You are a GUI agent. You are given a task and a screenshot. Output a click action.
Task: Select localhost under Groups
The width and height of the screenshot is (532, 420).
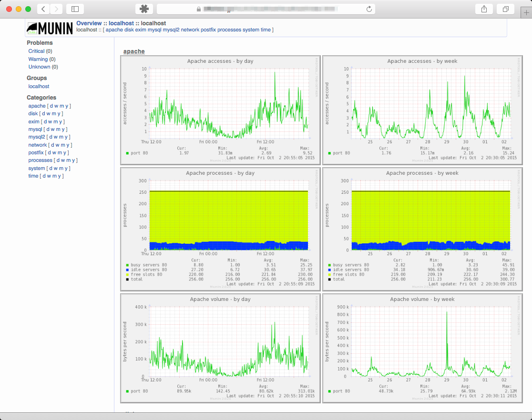coord(39,87)
